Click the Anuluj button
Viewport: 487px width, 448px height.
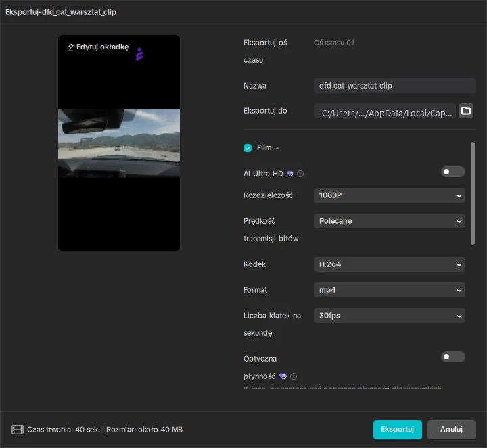click(451, 429)
